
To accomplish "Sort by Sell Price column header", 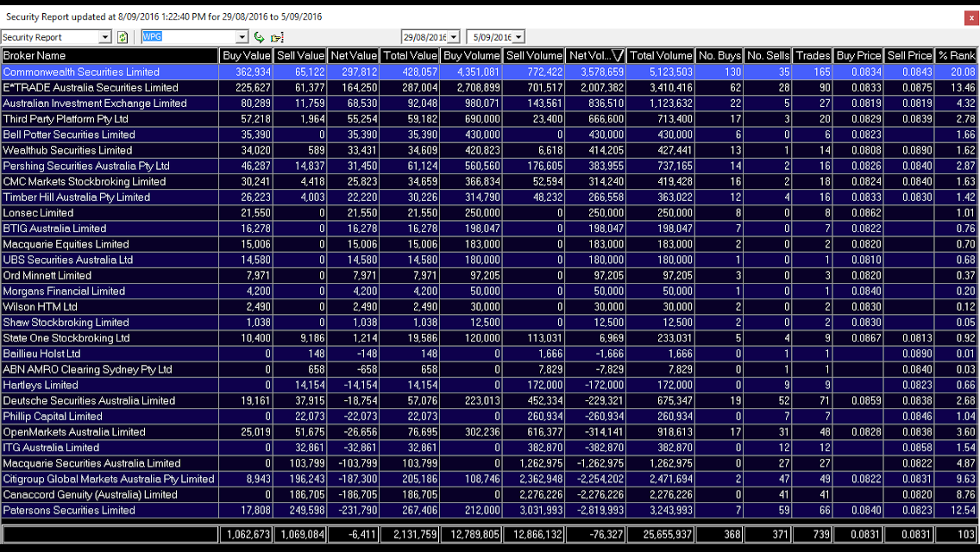I will [x=908, y=56].
